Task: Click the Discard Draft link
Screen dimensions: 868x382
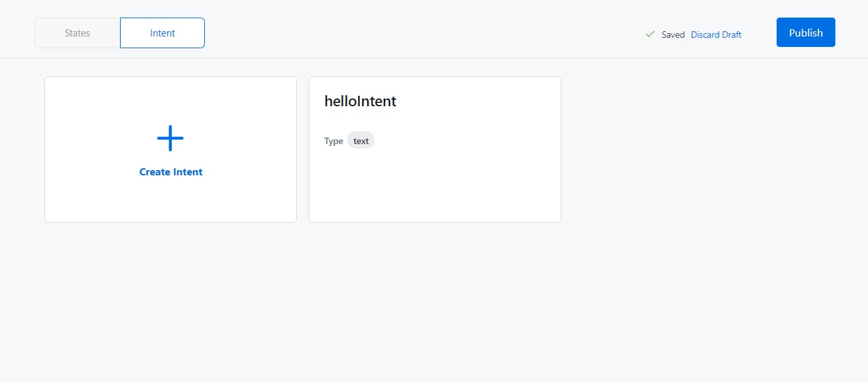Action: coord(716,35)
